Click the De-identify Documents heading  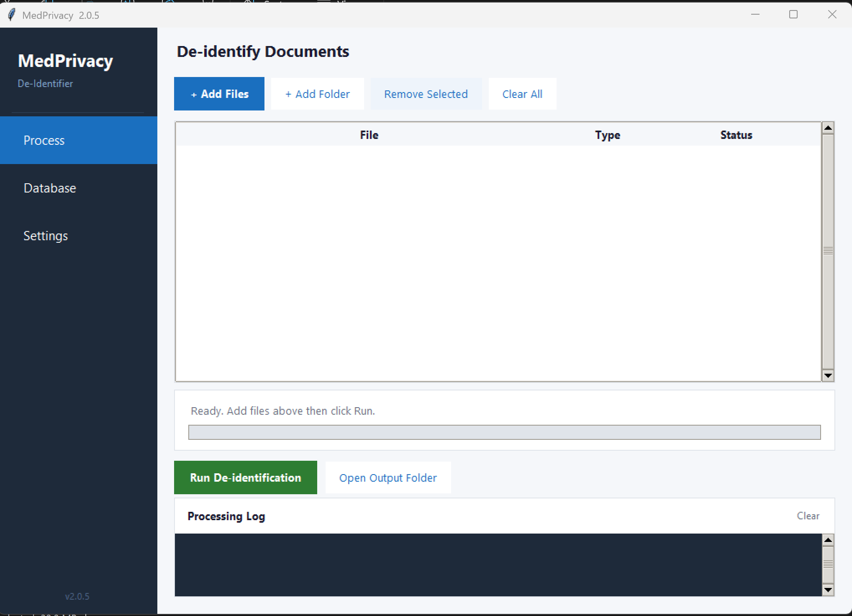(263, 51)
